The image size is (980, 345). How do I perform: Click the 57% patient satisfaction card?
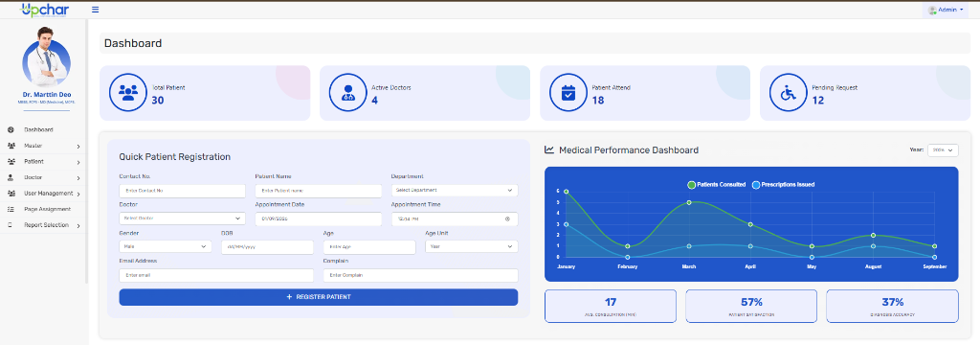coord(751,306)
